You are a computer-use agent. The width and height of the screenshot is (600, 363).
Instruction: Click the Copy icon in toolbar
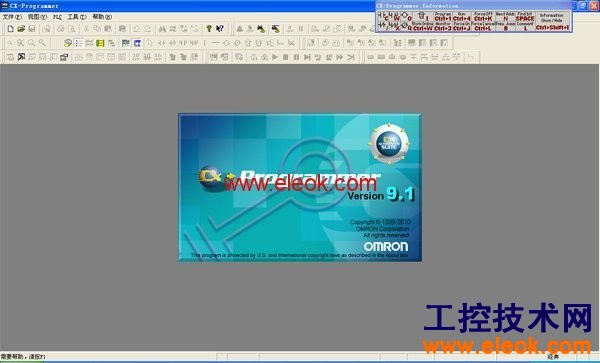[x=97, y=29]
